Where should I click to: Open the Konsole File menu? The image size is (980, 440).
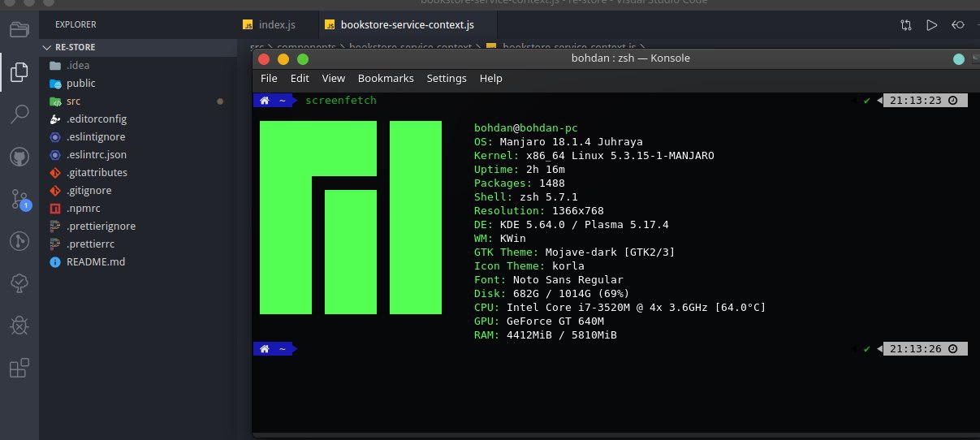pyautogui.click(x=269, y=79)
